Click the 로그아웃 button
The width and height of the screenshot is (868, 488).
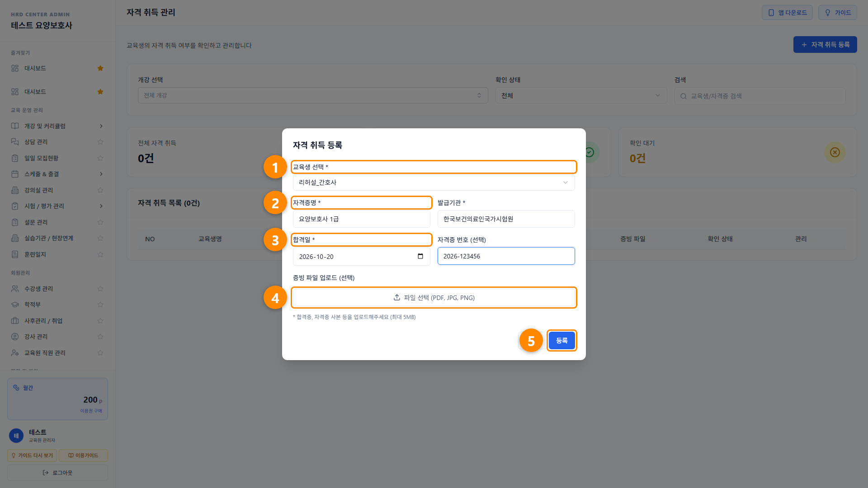click(57, 473)
